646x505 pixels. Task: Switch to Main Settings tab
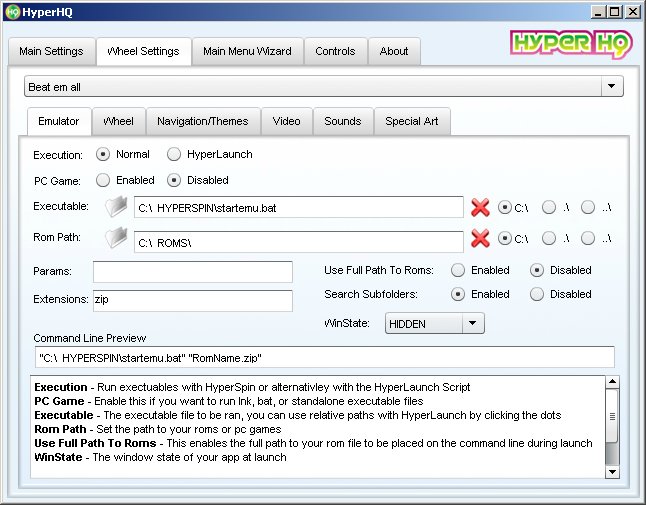point(51,51)
